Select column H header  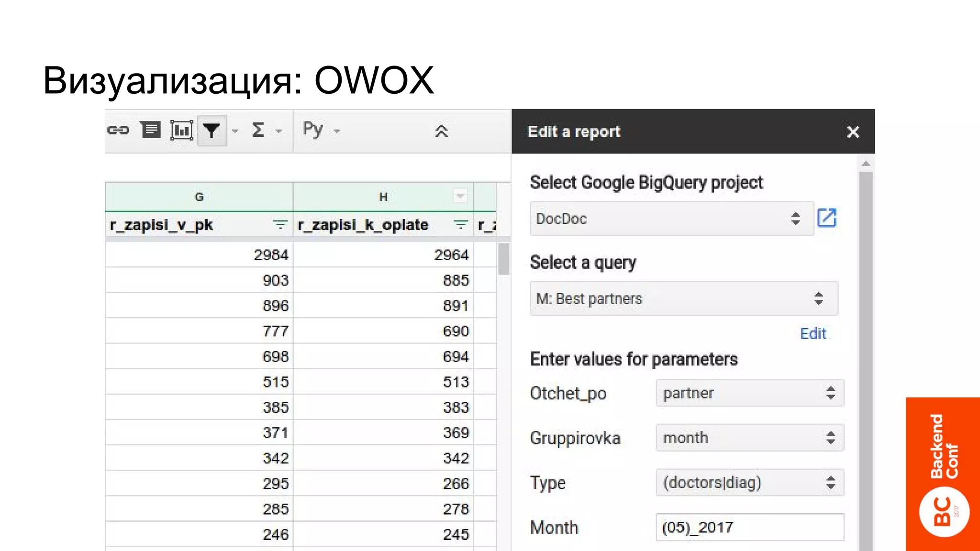(383, 197)
